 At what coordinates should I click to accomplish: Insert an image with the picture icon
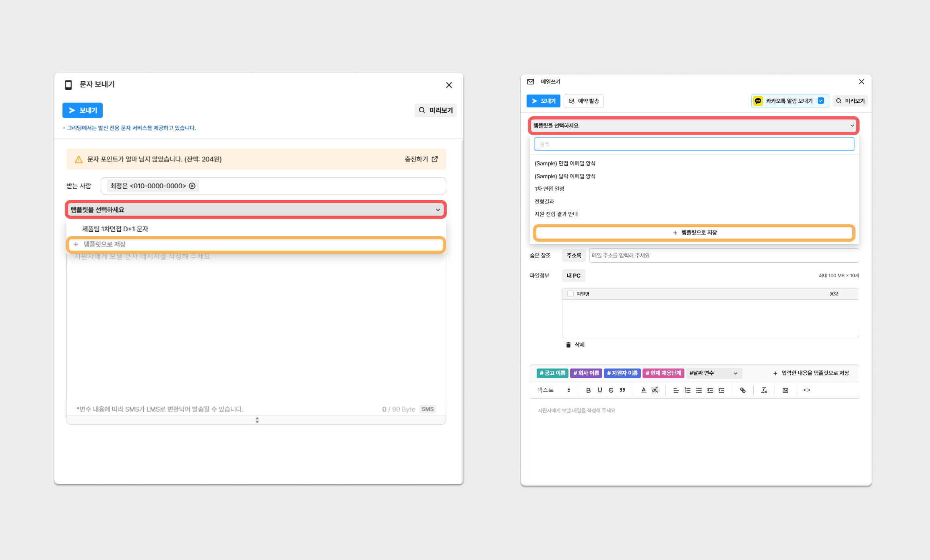click(x=785, y=390)
